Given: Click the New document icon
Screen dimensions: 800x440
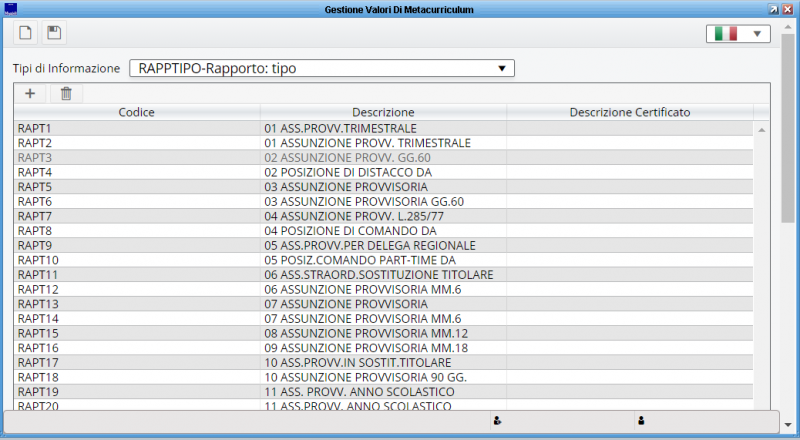Looking at the screenshot, I should click(x=25, y=33).
